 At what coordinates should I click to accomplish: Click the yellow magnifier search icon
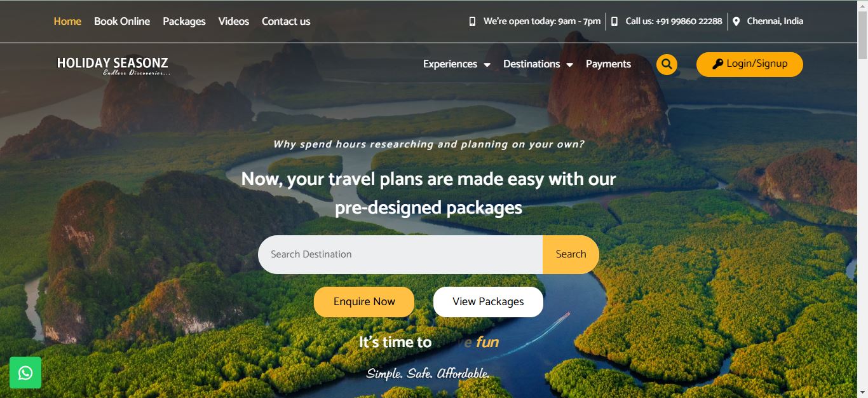point(667,64)
